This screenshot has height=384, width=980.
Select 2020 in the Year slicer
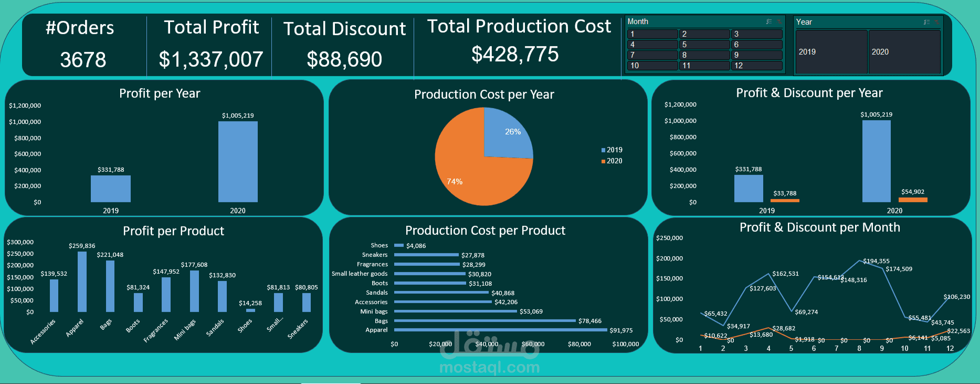pyautogui.click(x=904, y=51)
